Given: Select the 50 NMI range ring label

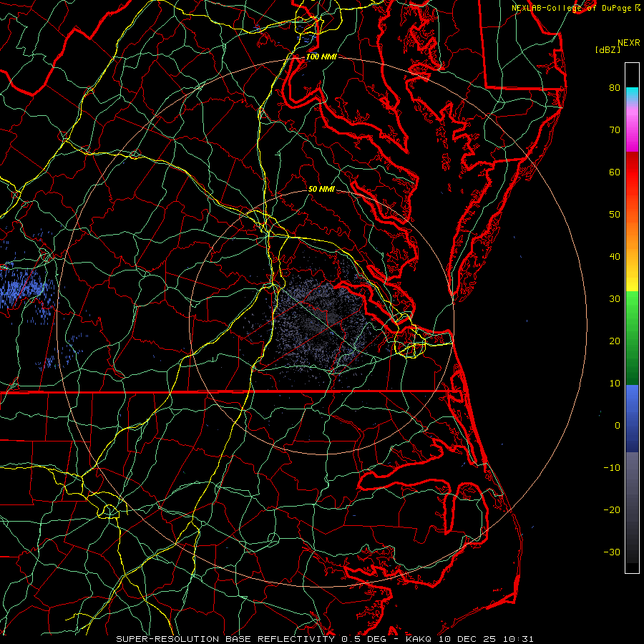Looking at the screenshot, I should [x=321, y=189].
